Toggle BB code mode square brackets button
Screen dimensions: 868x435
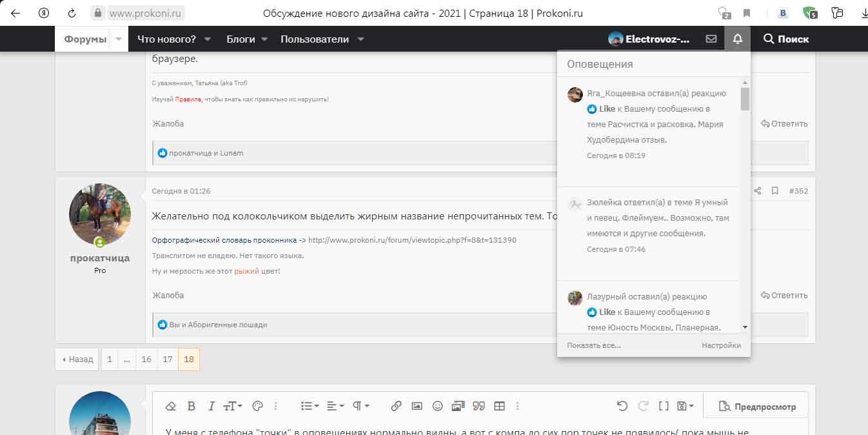pos(664,406)
